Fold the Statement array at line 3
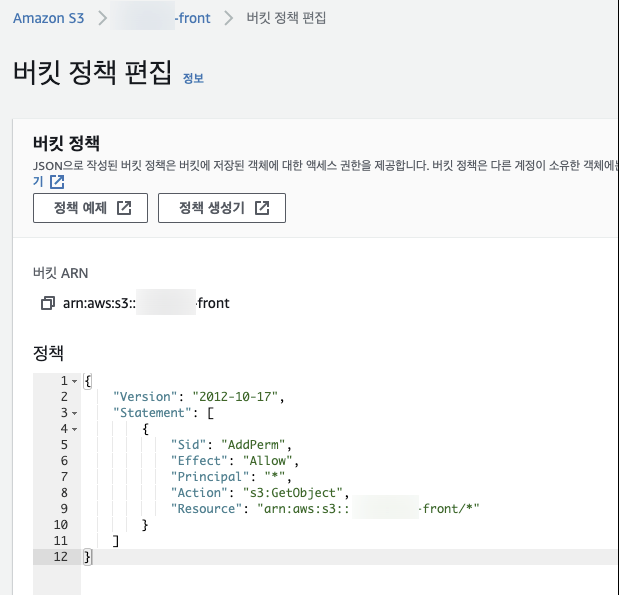 74,413
